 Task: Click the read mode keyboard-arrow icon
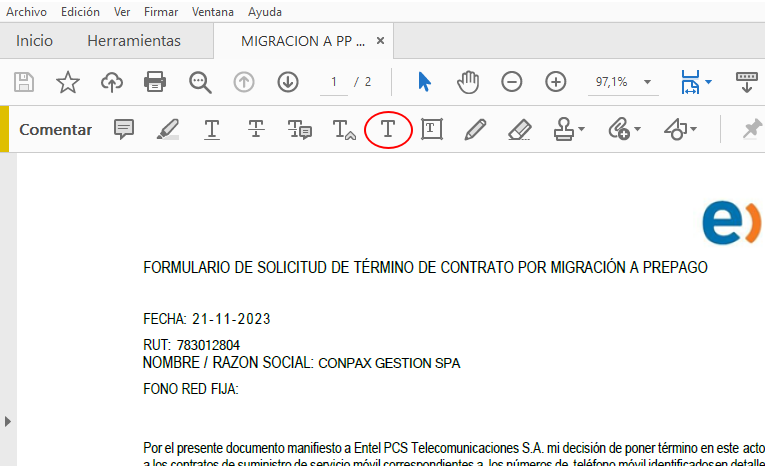point(746,82)
